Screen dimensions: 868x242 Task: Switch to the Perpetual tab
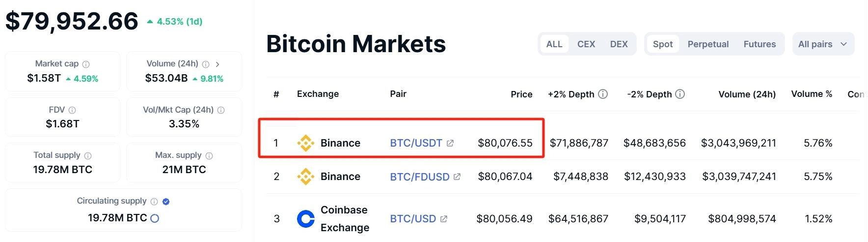tap(708, 44)
